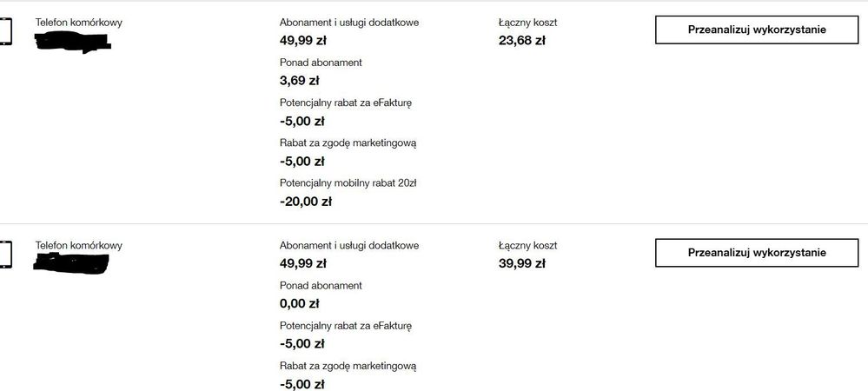
Task: Click Ponad abonament label above 0,00 zł
Action: tap(321, 285)
